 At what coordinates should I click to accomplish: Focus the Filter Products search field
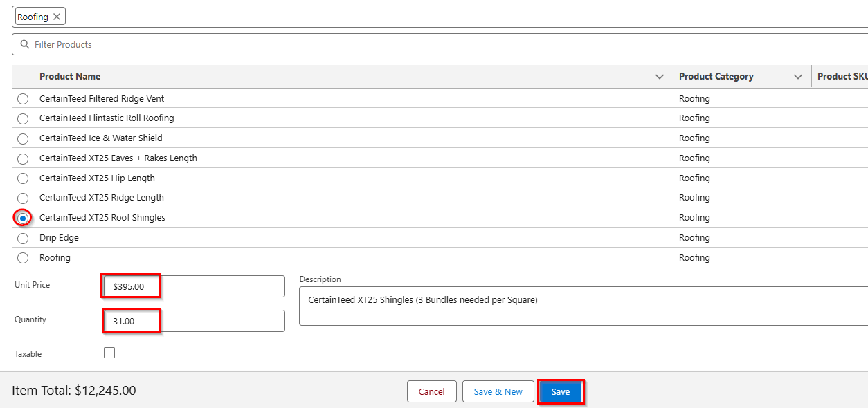[440, 44]
